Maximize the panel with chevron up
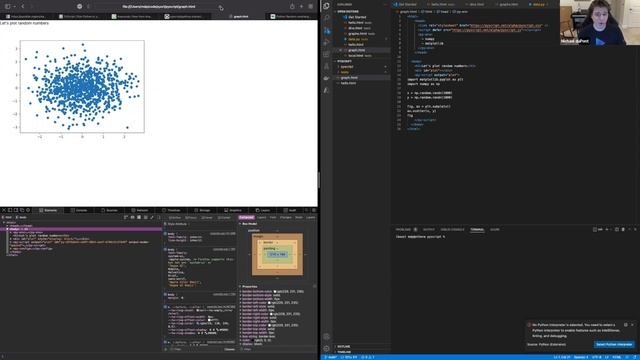 (629, 229)
